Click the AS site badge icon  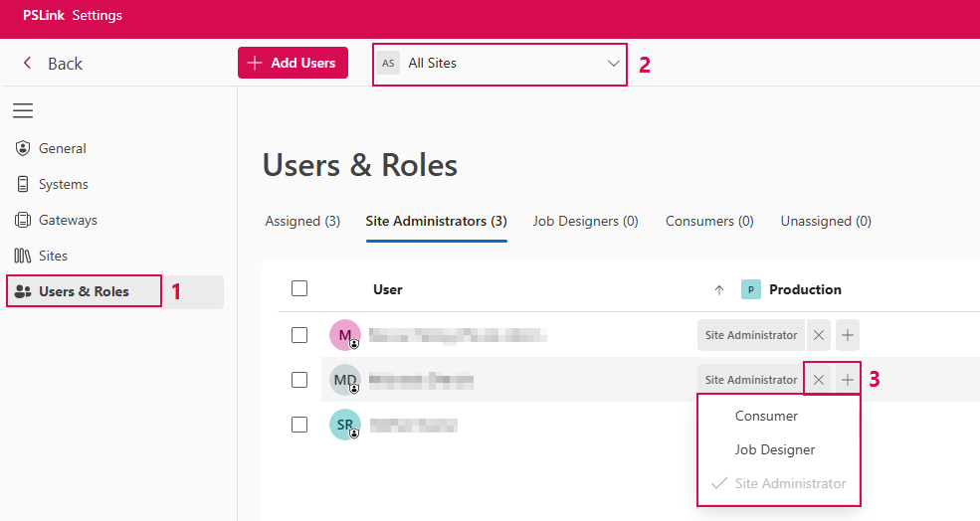(x=388, y=63)
